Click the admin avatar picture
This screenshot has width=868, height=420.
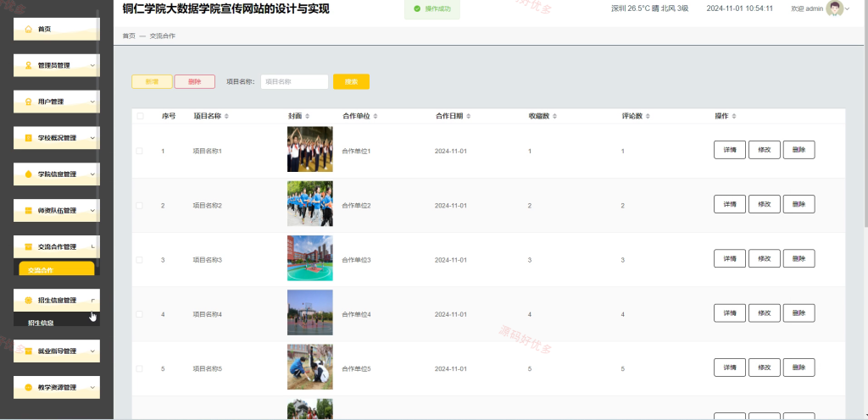click(x=834, y=8)
